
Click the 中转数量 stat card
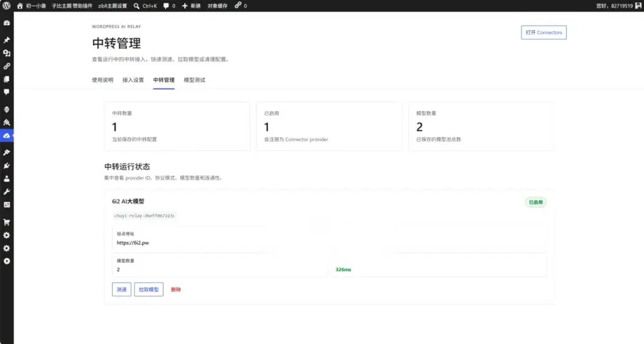pos(177,126)
